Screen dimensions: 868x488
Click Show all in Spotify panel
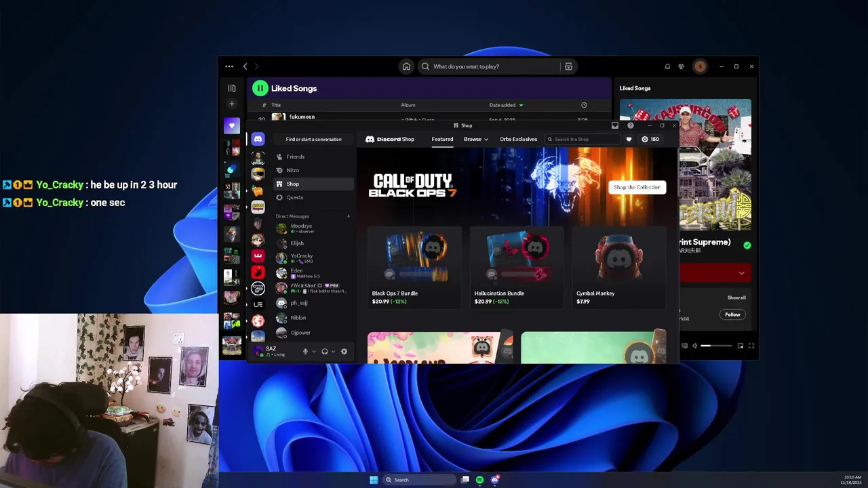[x=736, y=298]
